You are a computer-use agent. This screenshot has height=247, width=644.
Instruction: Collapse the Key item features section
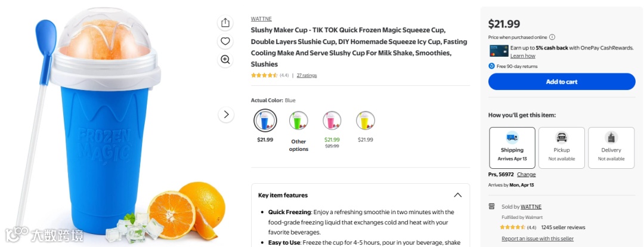point(457,195)
